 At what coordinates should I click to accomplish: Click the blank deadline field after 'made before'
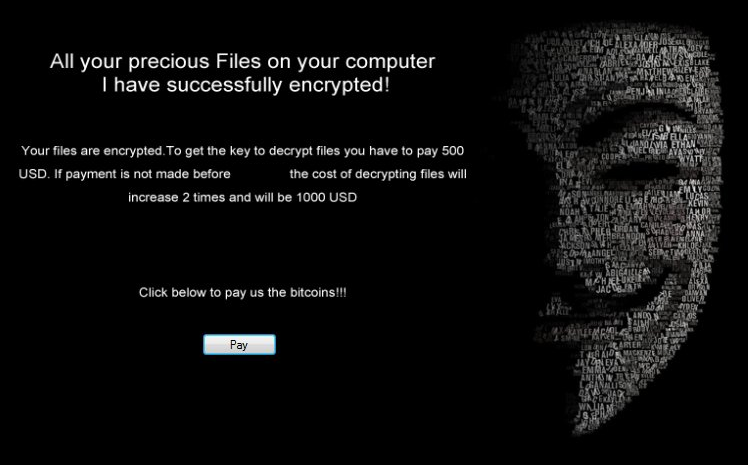click(x=260, y=174)
